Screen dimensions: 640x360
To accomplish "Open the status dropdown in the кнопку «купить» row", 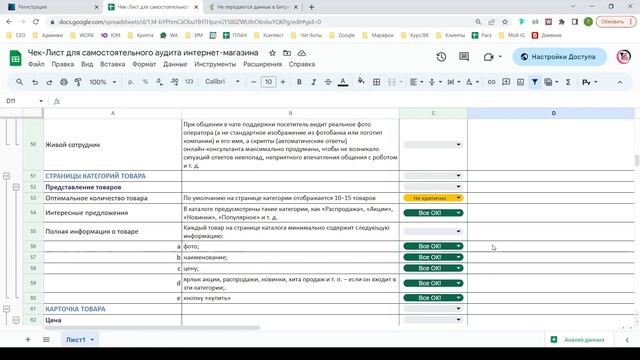I will point(433,298).
